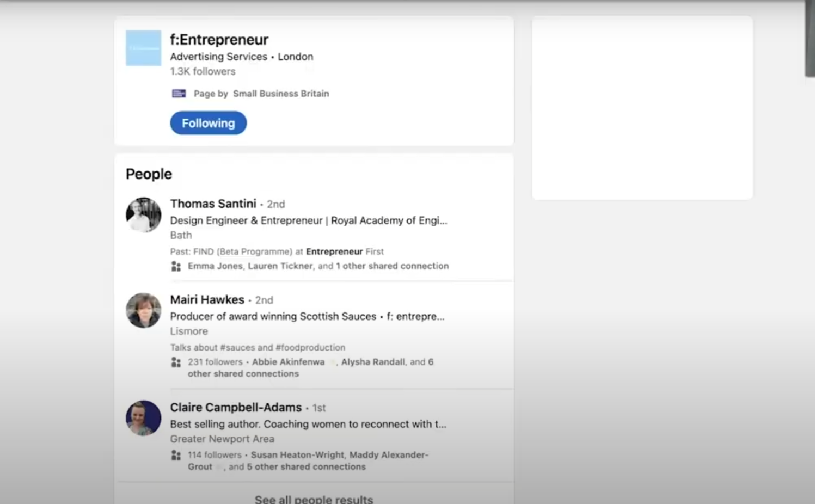The image size is (815, 504).
Task: View Abbie Akinfenwa and Alysha Randall shared connections
Action: [x=311, y=367]
